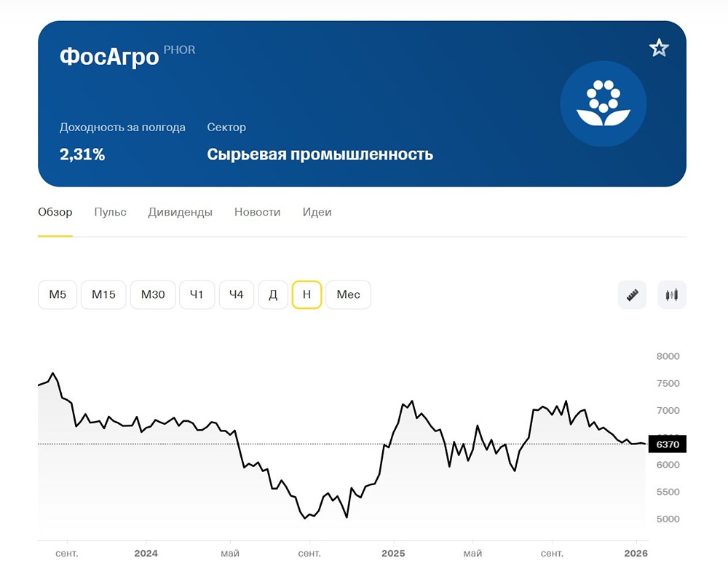Enable the daily Д timeframe
Image resolution: width=728 pixels, height=585 pixels.
click(x=273, y=294)
